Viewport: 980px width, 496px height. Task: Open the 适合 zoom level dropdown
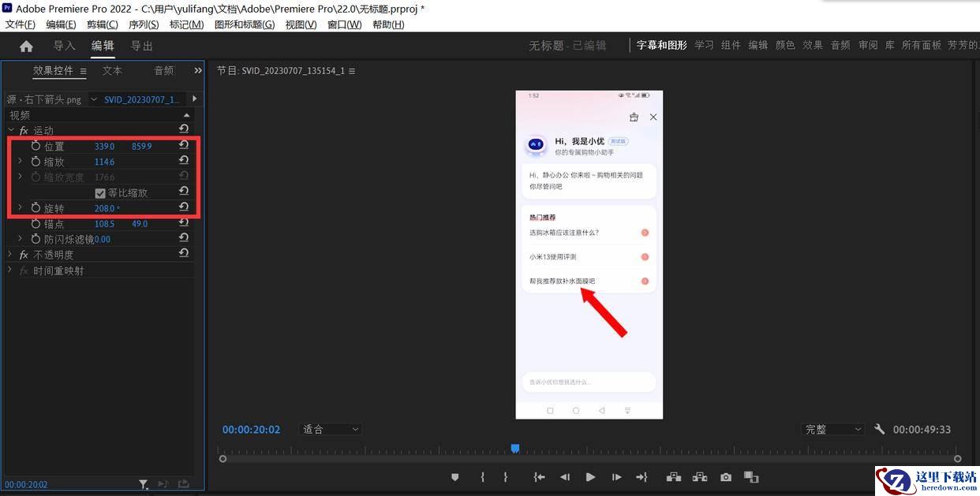point(331,429)
